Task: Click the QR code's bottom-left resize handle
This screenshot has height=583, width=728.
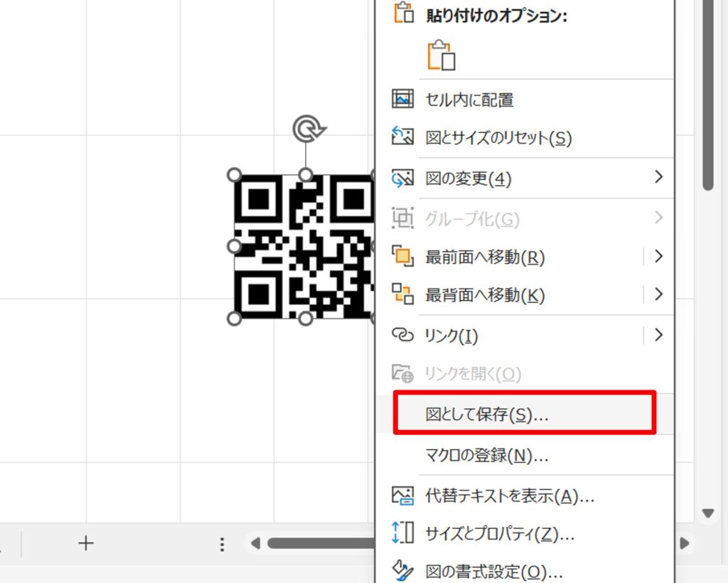Action: tap(235, 319)
